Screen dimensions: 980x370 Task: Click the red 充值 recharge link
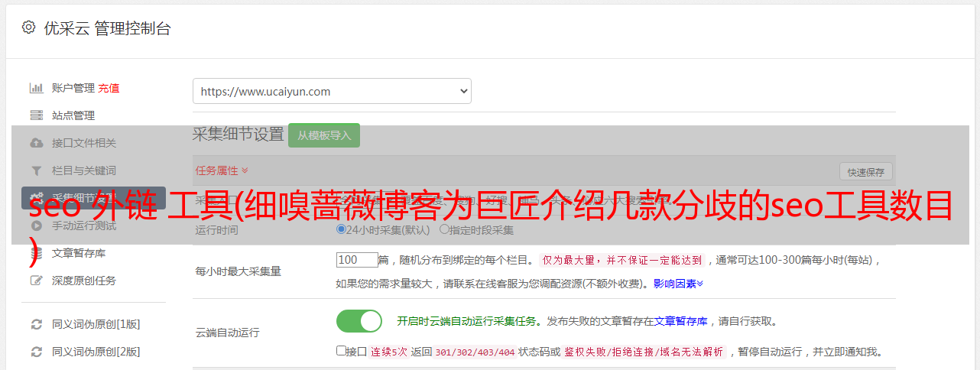coord(109,88)
